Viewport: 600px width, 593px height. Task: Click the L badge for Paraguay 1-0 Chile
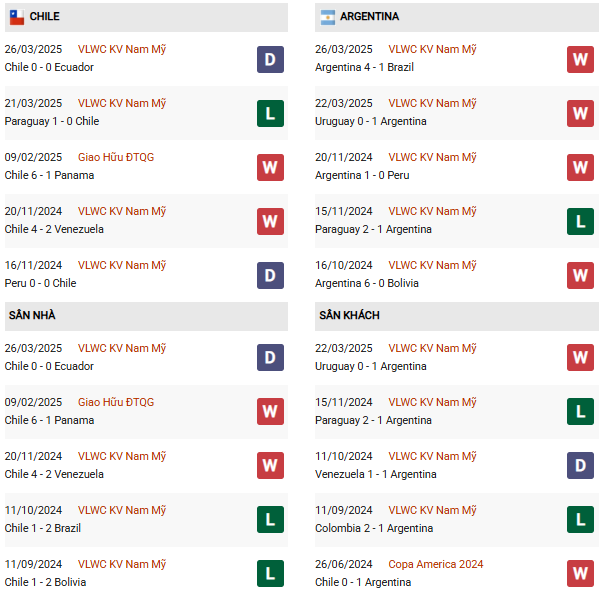(270, 113)
